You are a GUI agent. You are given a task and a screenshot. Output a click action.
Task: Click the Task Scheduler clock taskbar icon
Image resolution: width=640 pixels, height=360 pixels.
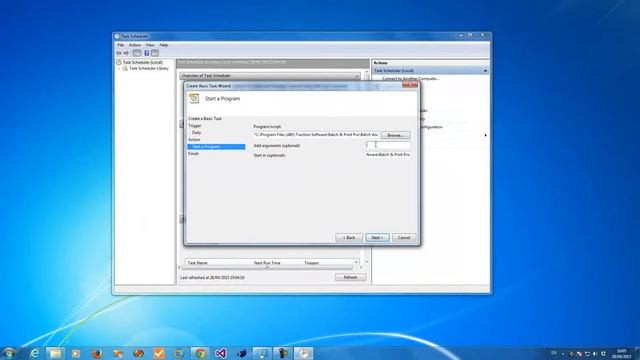303,353
